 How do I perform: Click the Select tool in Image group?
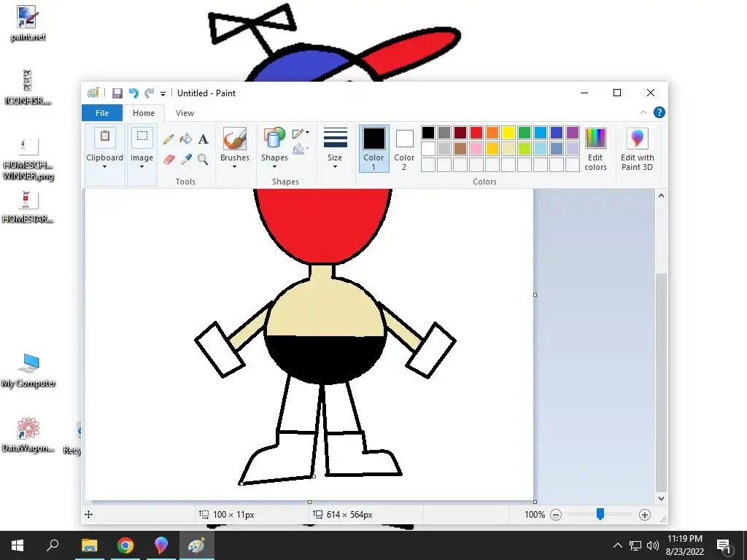[x=142, y=138]
